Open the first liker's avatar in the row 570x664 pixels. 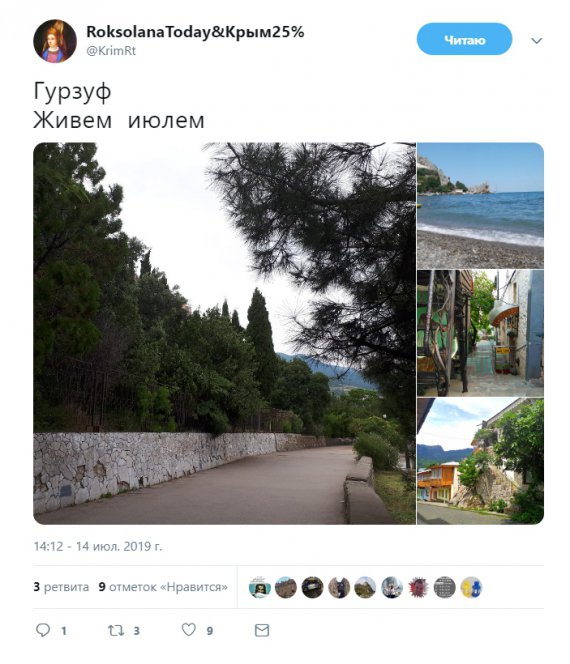(260, 587)
